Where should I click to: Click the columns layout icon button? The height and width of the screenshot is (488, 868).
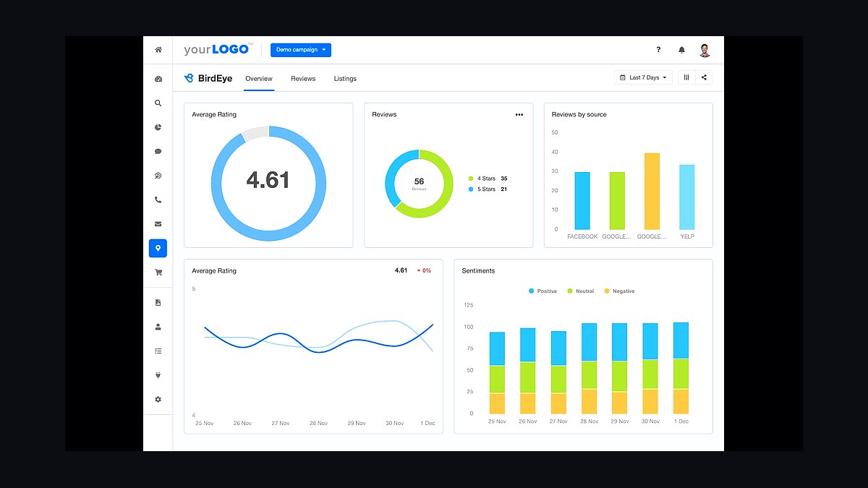point(686,77)
